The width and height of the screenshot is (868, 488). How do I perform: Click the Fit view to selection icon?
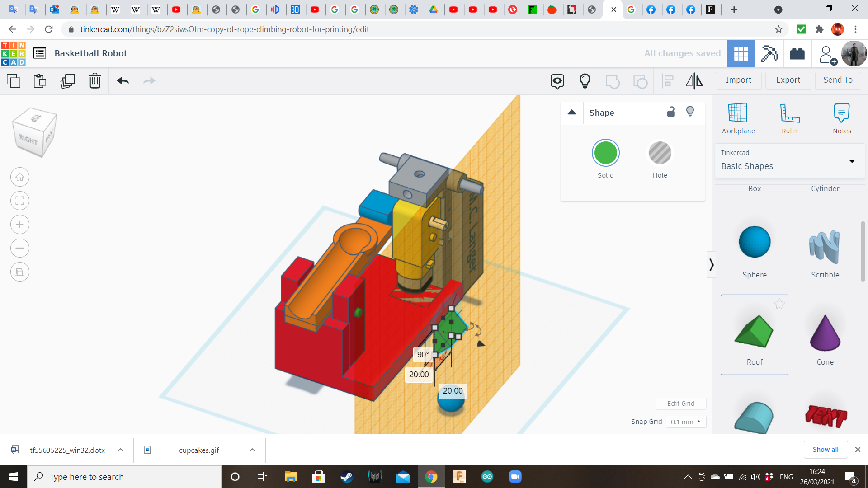[19, 200]
